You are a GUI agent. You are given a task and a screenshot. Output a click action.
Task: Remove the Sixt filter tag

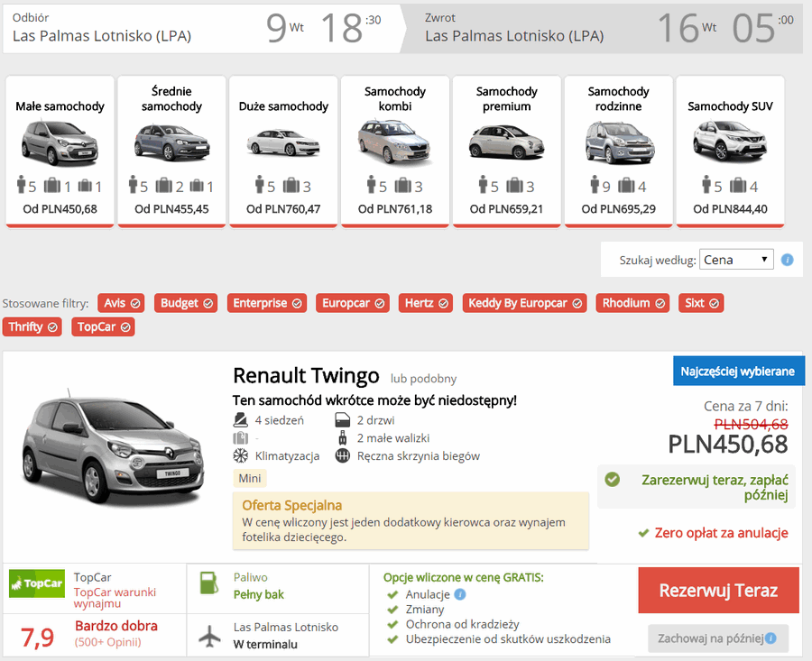pos(701,303)
